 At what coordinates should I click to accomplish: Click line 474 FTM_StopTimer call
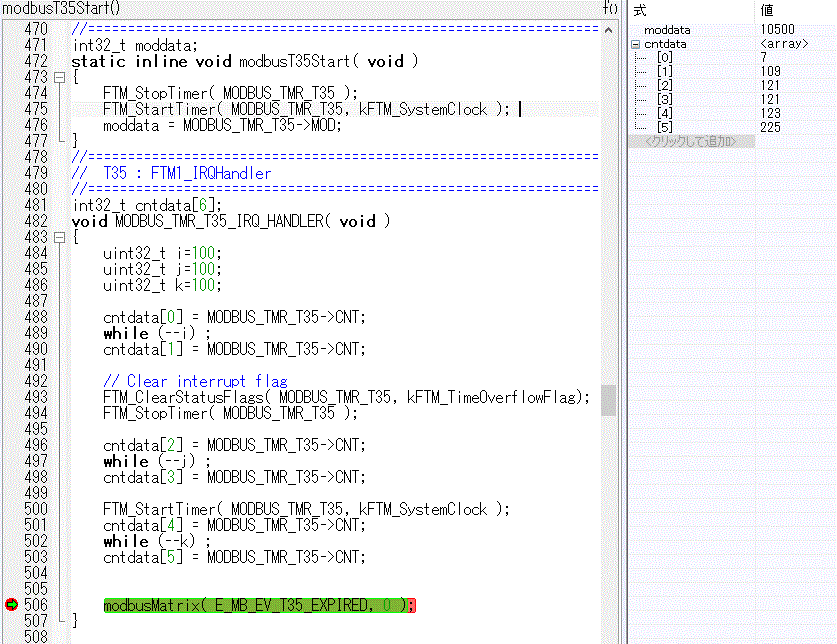pyautogui.click(x=230, y=93)
